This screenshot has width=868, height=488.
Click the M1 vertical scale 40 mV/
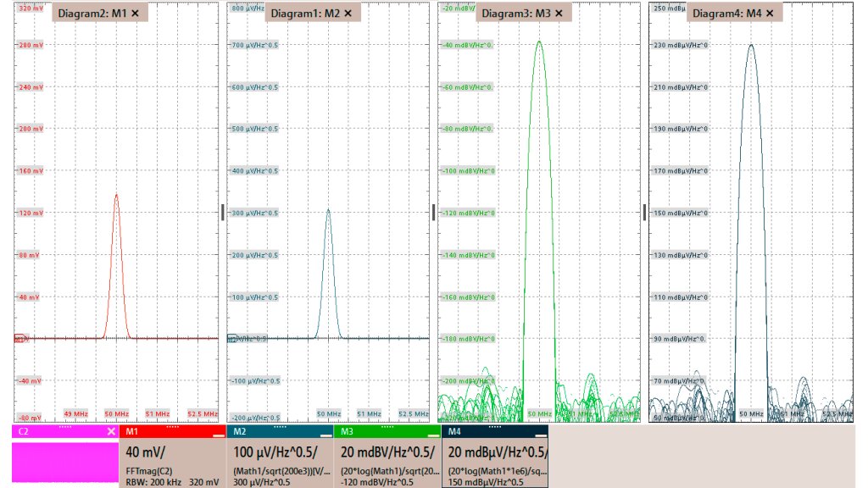click(x=145, y=452)
